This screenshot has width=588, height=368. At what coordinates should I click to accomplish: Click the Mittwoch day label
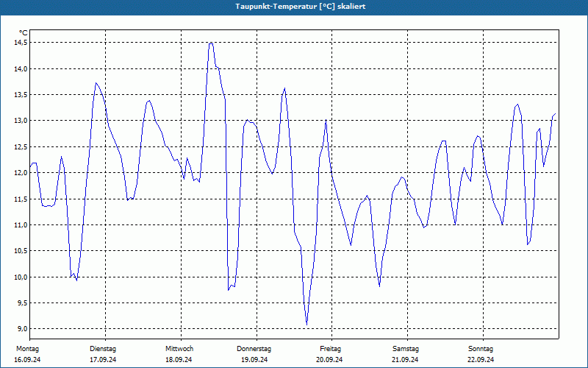pos(179,349)
